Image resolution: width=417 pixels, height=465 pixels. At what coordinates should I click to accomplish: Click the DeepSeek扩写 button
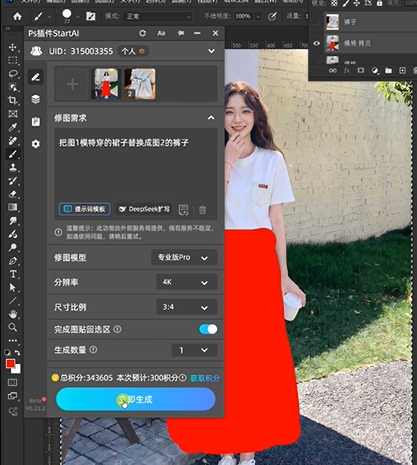click(144, 209)
